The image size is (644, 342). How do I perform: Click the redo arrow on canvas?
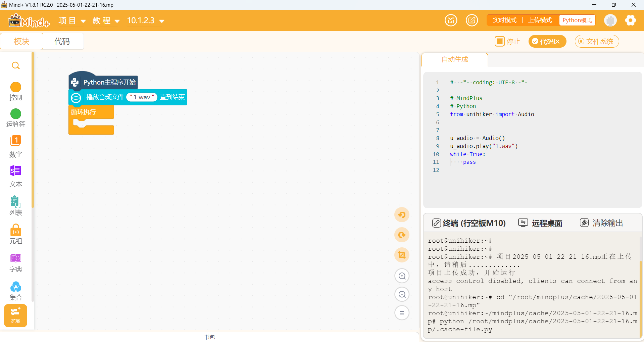point(402,235)
